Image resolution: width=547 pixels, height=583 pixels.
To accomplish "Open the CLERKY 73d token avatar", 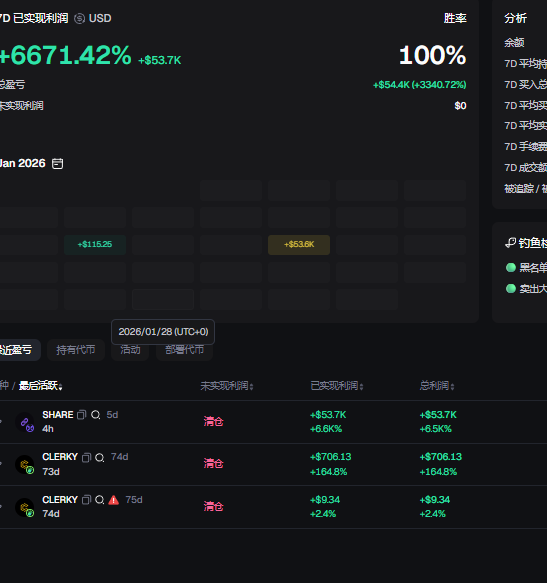I will (25, 465).
